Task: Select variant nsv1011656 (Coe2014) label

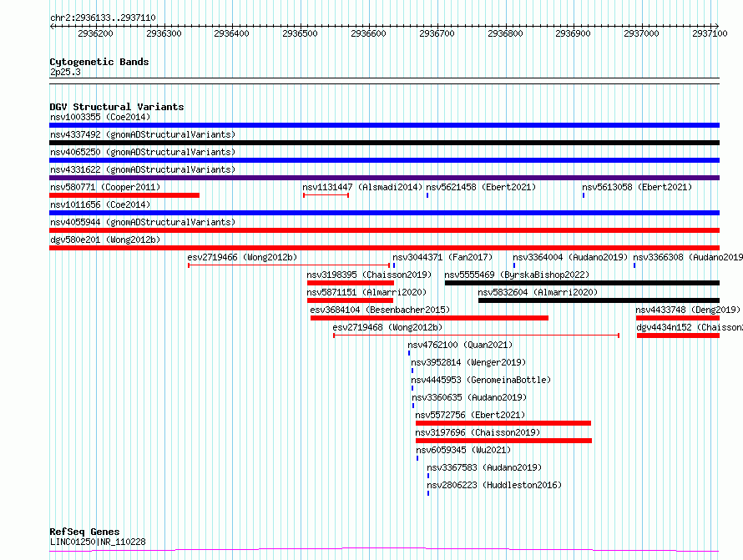Action: pyautogui.click(x=100, y=204)
